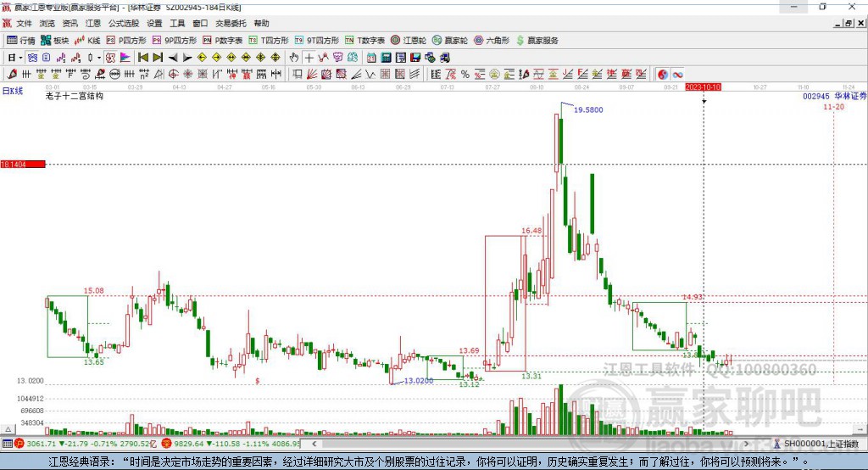Click the up triangle at volume pane corner
868x470 pixels.
click(8, 429)
